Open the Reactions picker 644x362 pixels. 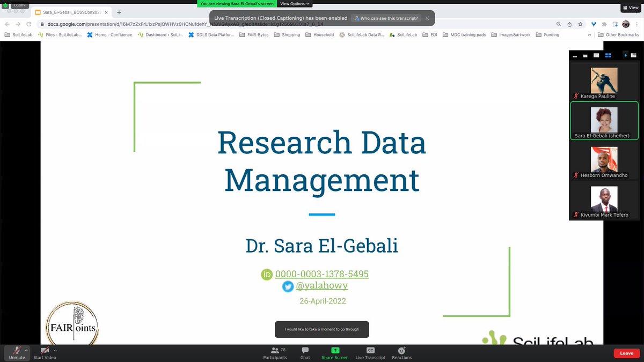pyautogui.click(x=401, y=353)
